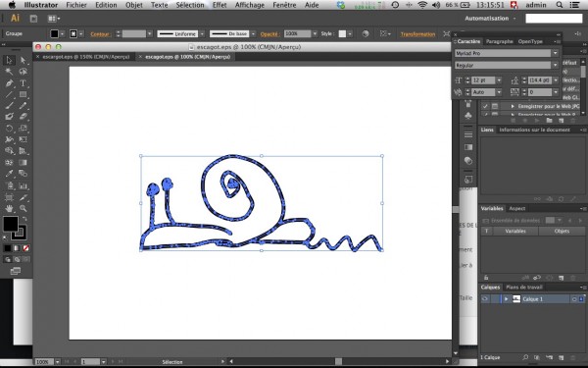Select the Lasso tool
The image size is (588, 368).
click(x=24, y=72)
